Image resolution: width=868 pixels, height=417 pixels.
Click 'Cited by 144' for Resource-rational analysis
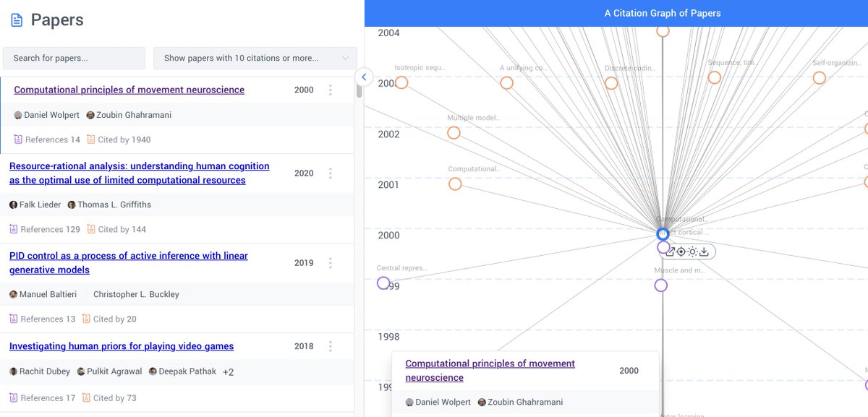click(116, 229)
